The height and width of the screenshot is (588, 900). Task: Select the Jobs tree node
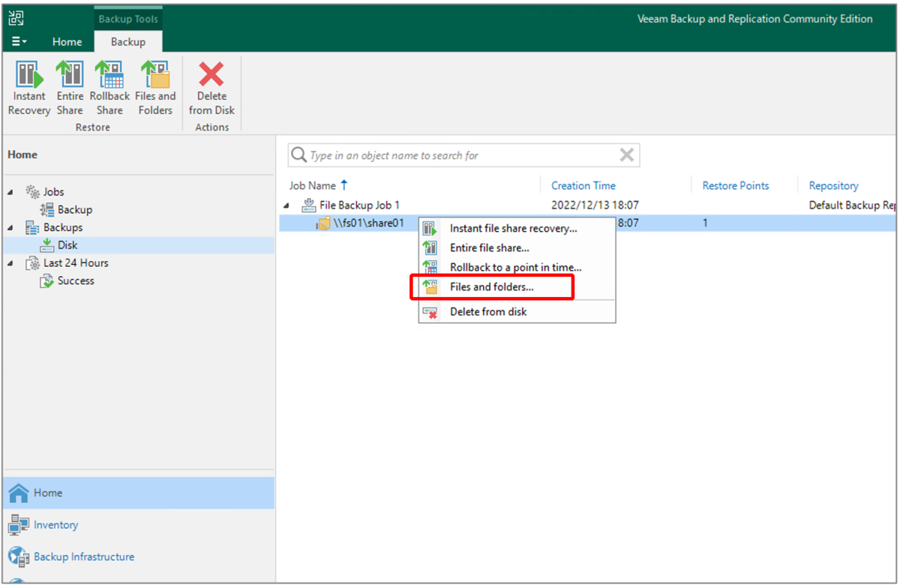coord(53,192)
